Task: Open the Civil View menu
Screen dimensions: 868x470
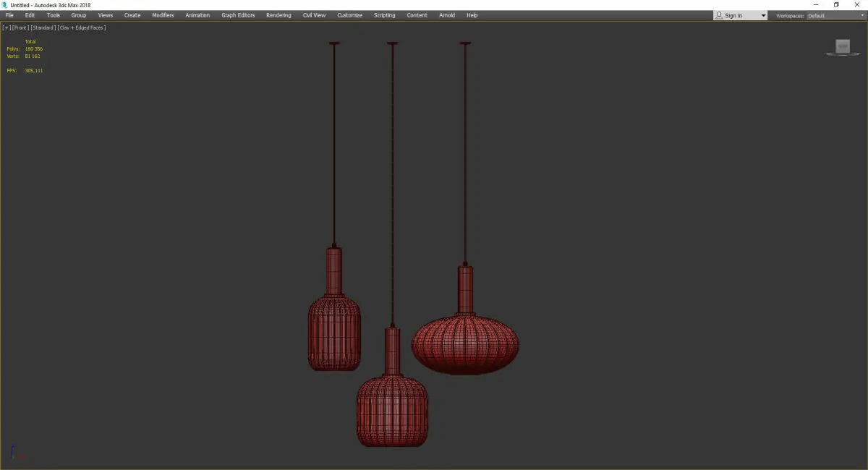Action: (x=314, y=15)
